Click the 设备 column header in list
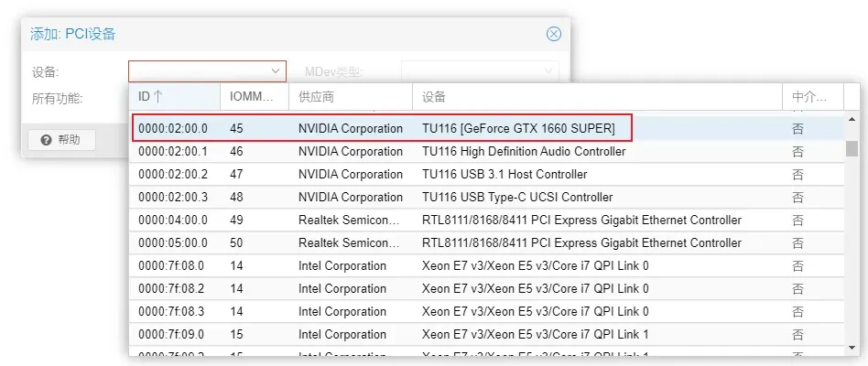868x366 pixels. (595, 96)
